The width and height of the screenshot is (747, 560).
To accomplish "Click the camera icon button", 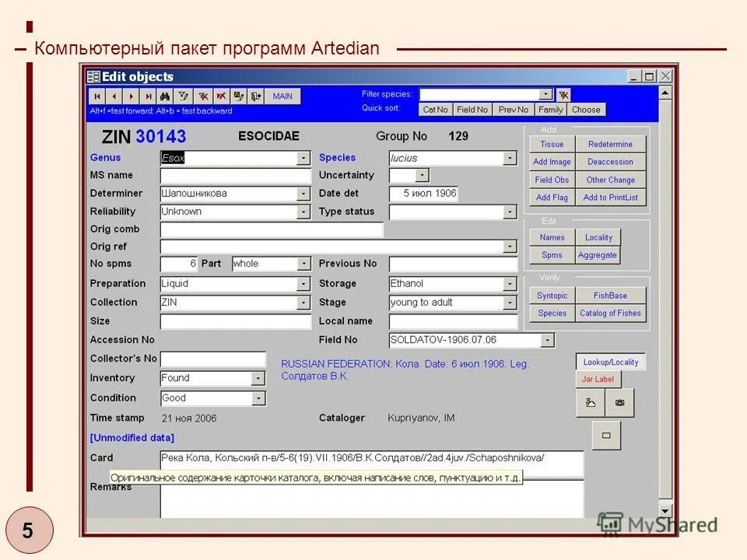I will (x=619, y=403).
